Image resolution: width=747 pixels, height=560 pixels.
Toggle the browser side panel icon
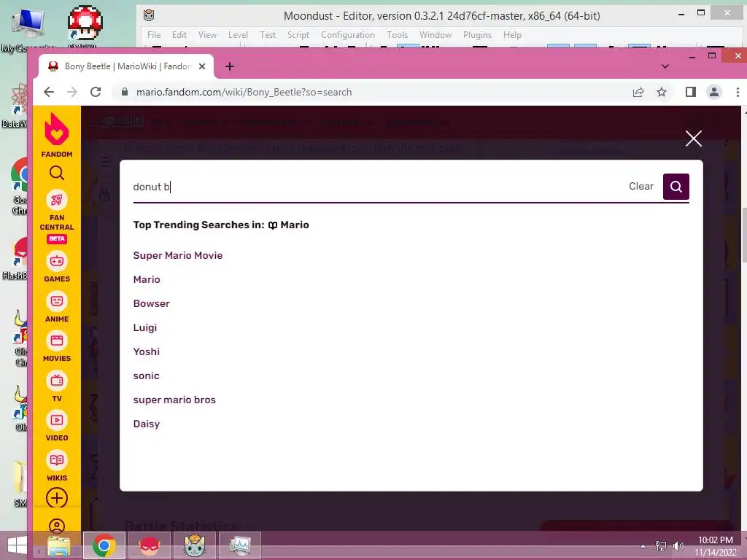coord(690,92)
